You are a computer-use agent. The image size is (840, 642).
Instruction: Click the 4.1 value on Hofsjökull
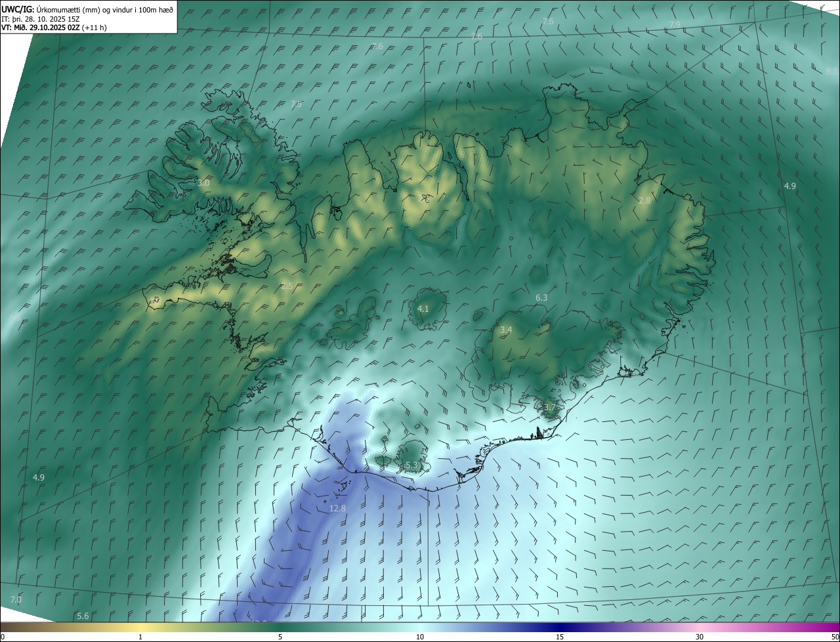(x=423, y=309)
